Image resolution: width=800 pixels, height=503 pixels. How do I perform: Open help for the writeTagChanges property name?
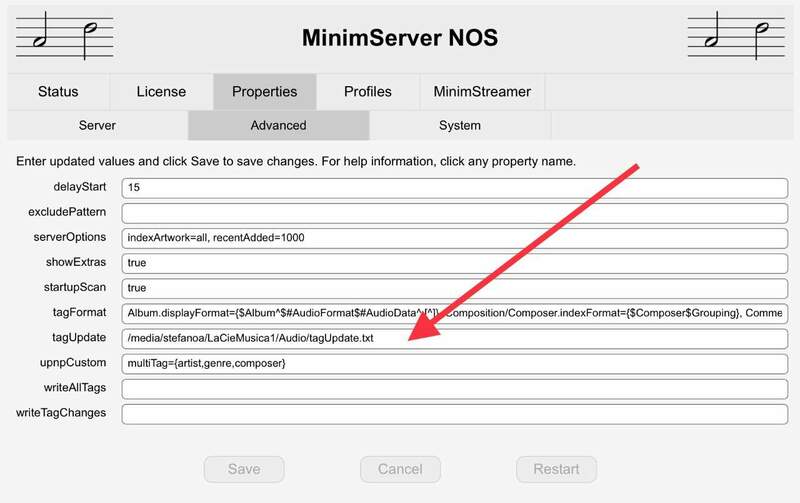tap(61, 413)
